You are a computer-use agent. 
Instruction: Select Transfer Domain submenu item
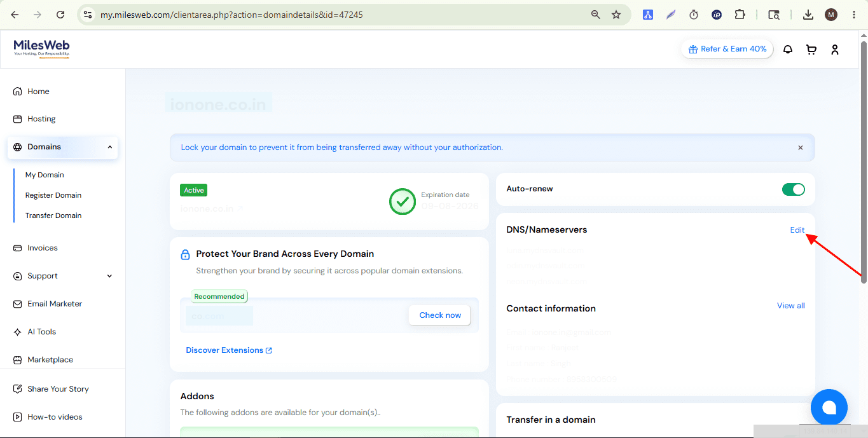coord(53,216)
